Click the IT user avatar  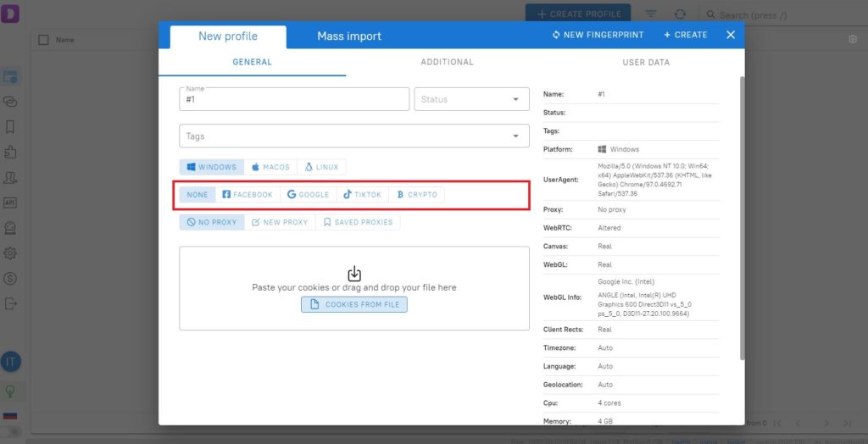coord(10,362)
